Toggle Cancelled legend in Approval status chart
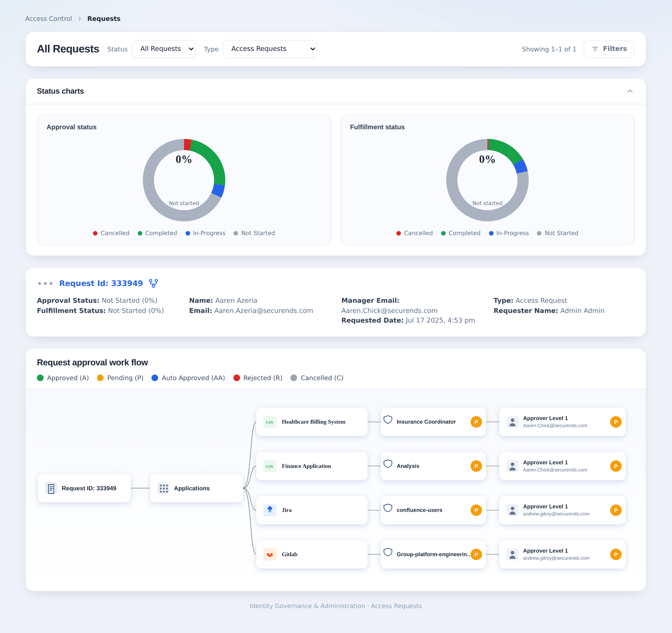The height and width of the screenshot is (633, 672). click(111, 233)
